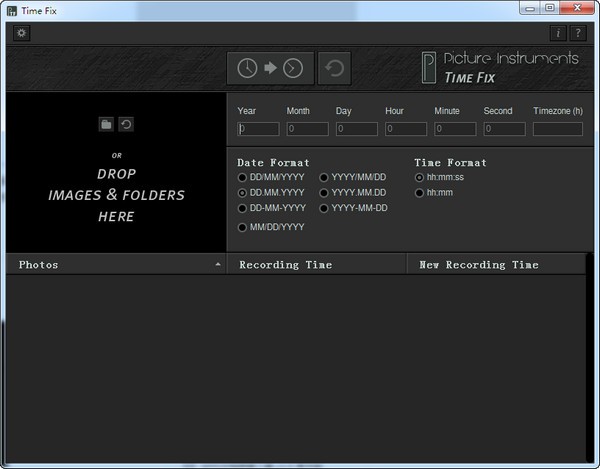
Task: Click the refresh icon in the drop area
Action: (x=126, y=124)
